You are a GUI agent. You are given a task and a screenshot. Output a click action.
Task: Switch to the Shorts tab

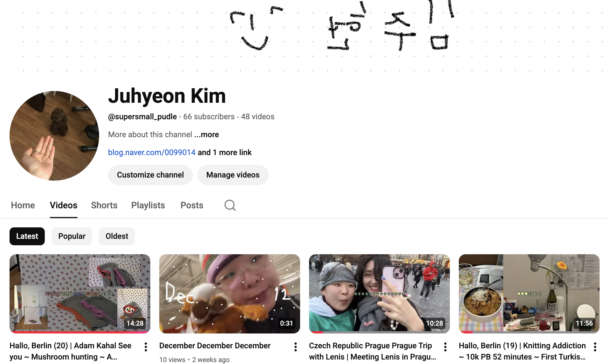point(104,205)
